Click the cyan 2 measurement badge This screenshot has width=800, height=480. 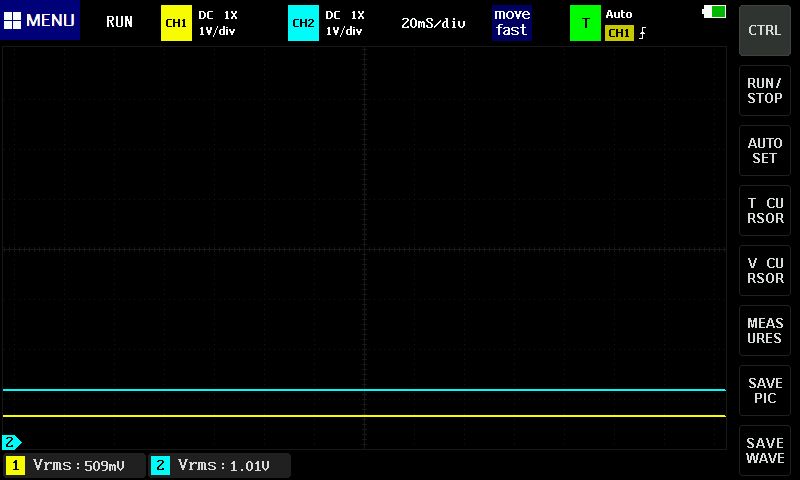[161, 465]
